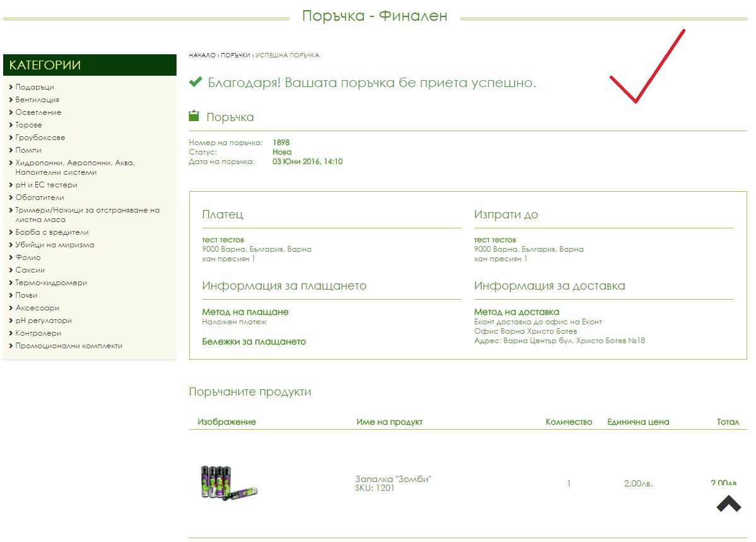Click the arrow icon next to Вентилация

[11, 100]
